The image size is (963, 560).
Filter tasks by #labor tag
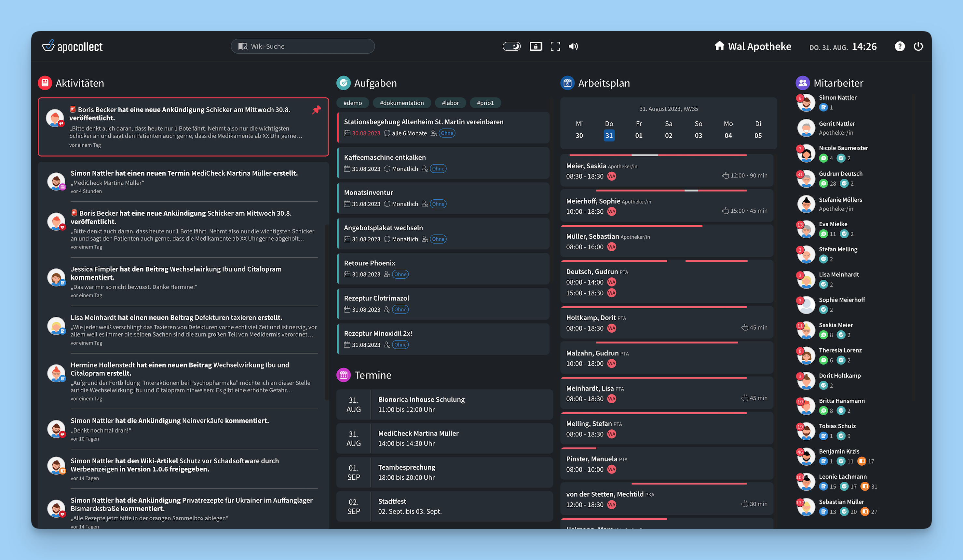(x=450, y=103)
